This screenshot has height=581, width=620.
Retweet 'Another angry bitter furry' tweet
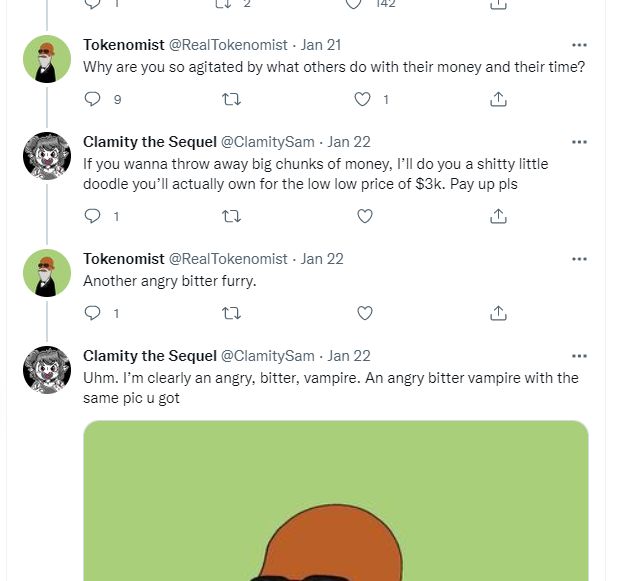click(230, 313)
